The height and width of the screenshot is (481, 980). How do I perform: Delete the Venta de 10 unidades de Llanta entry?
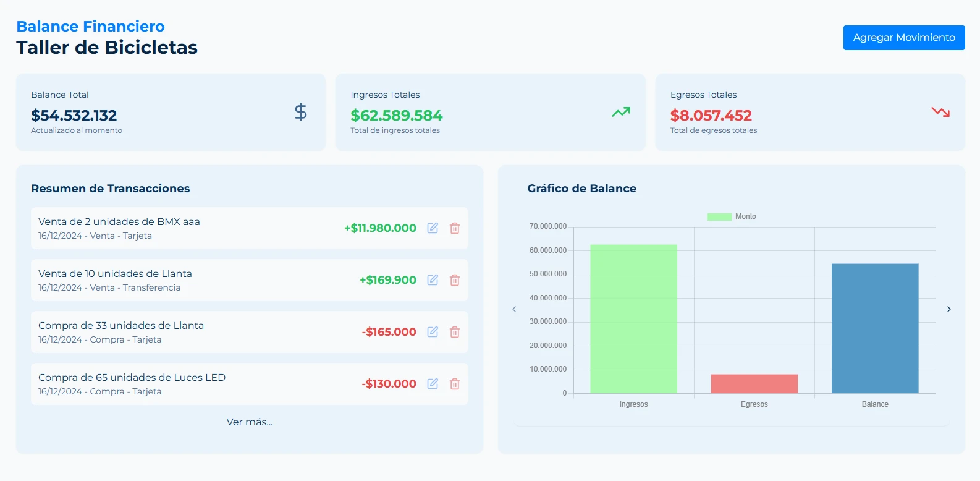[x=455, y=280]
